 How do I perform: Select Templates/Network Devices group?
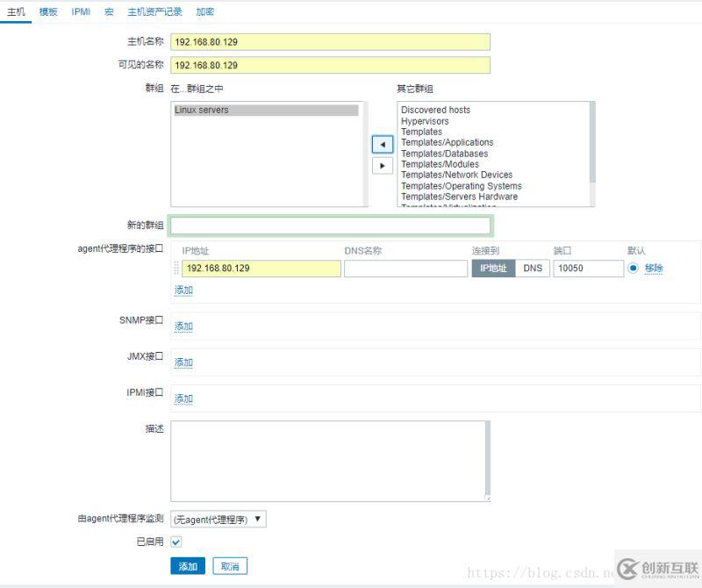pos(456,175)
